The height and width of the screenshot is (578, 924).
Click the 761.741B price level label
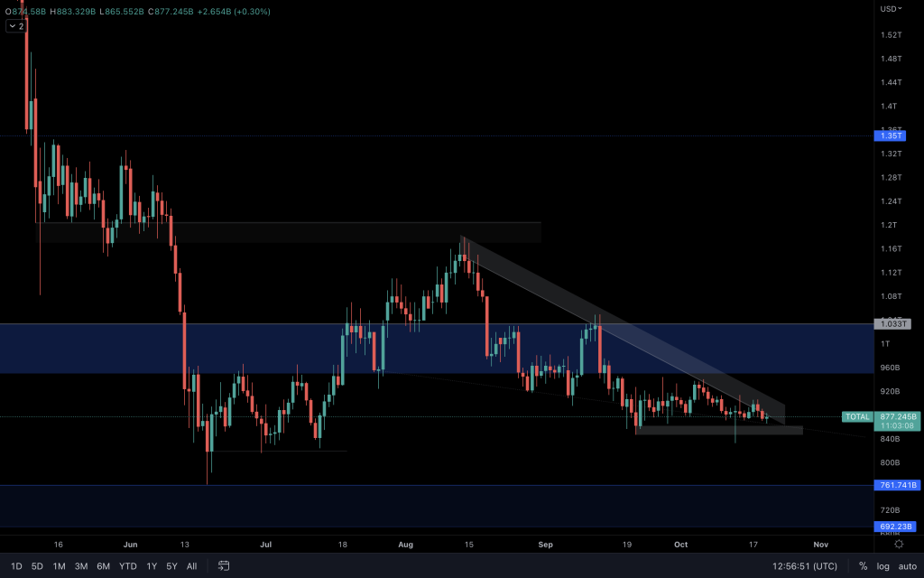tap(897, 485)
